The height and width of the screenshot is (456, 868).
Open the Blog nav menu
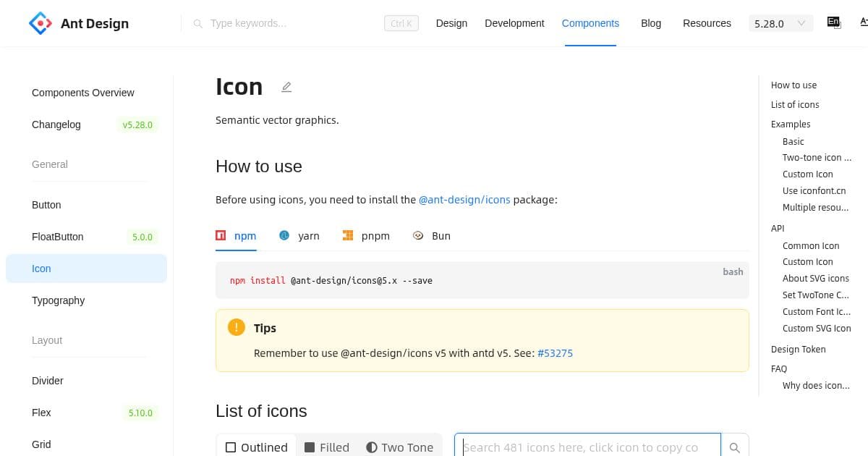click(x=651, y=23)
